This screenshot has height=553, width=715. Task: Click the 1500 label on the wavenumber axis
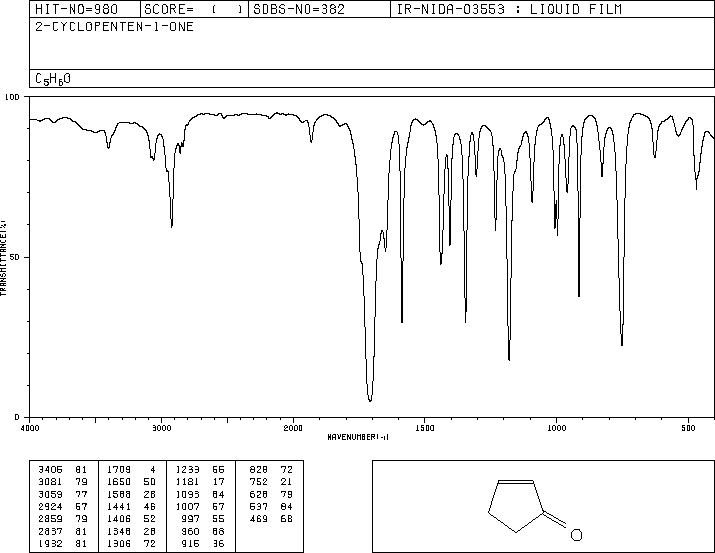tap(425, 428)
